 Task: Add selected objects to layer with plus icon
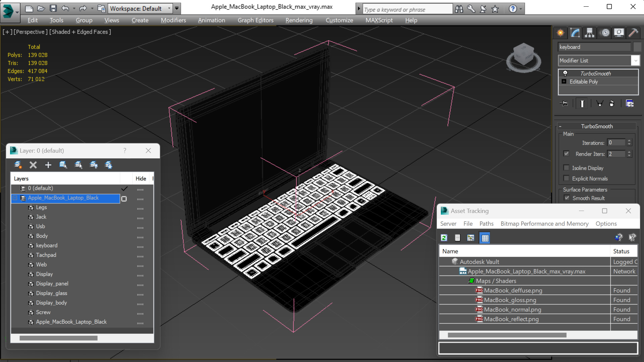(x=48, y=165)
